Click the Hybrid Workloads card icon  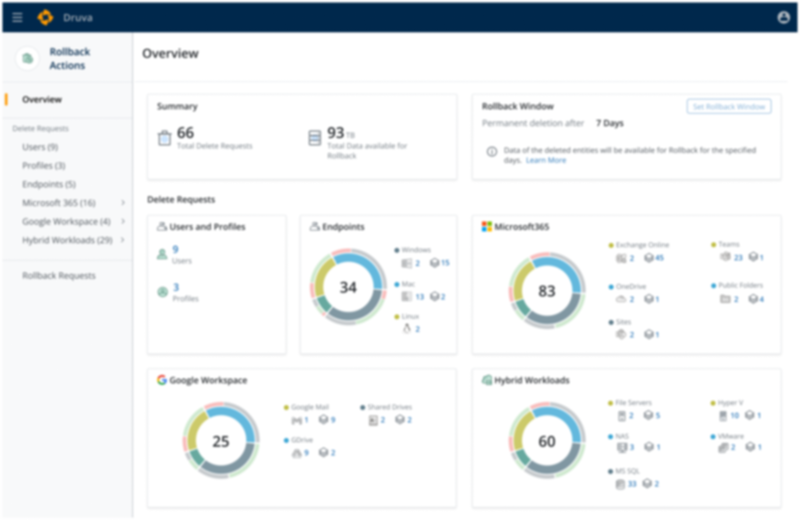coord(487,380)
